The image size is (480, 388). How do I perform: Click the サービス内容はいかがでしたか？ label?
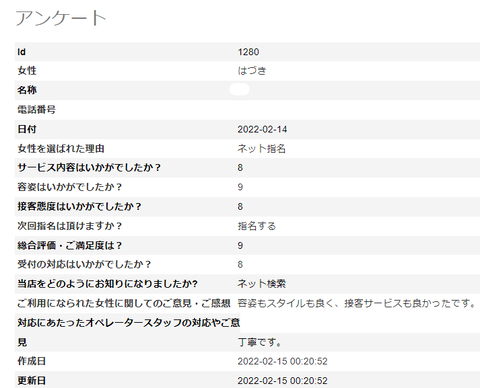point(89,167)
